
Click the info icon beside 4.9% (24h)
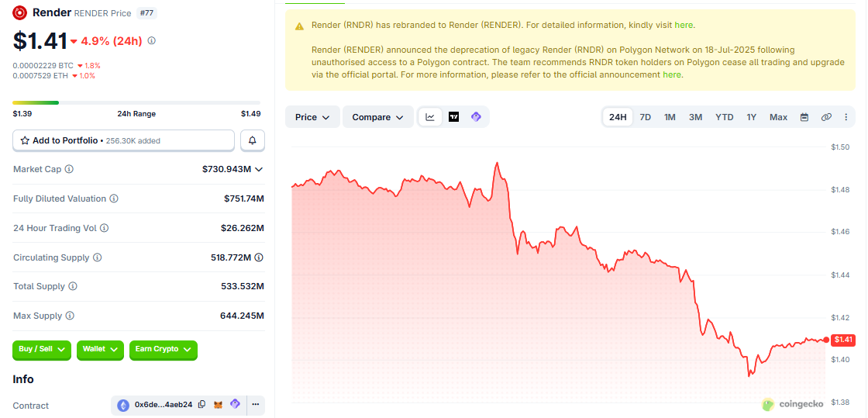click(x=152, y=40)
